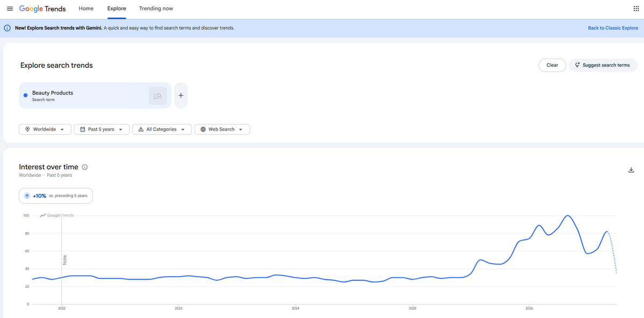The width and height of the screenshot is (644, 318).
Task: Click the 2024 axis label
Action: tap(295, 308)
